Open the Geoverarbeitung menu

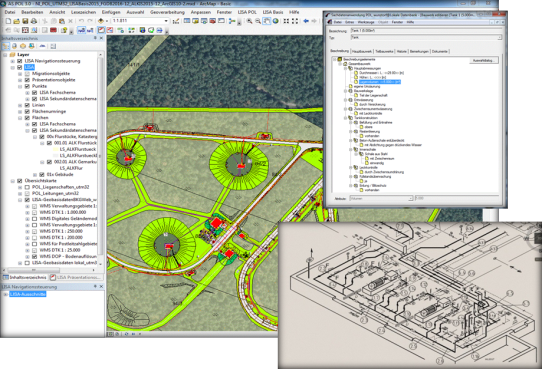[x=167, y=12]
